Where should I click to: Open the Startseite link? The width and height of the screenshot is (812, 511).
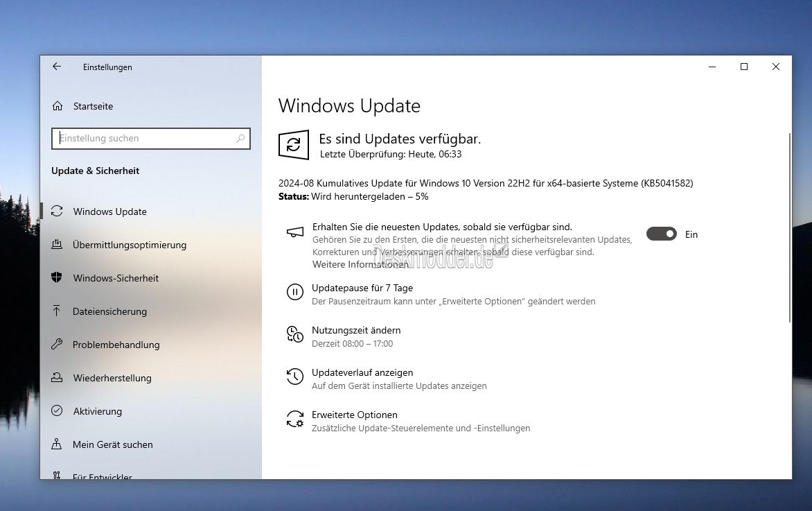(94, 106)
